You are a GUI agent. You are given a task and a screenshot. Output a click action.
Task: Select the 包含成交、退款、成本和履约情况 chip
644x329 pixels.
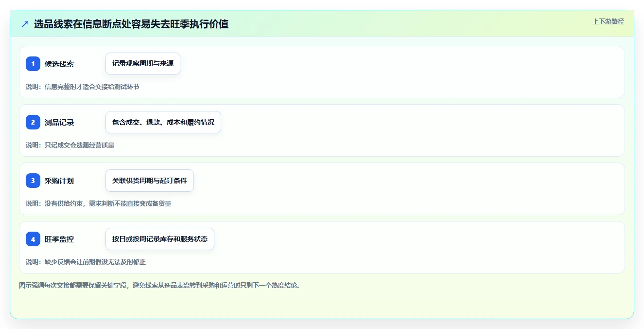click(x=163, y=122)
